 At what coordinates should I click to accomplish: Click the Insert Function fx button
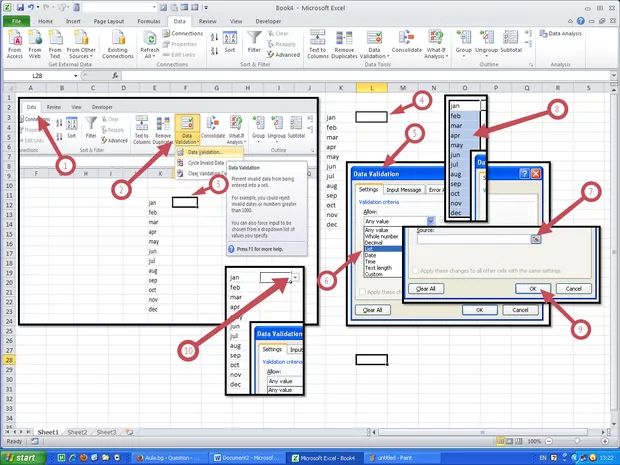[x=115, y=75]
